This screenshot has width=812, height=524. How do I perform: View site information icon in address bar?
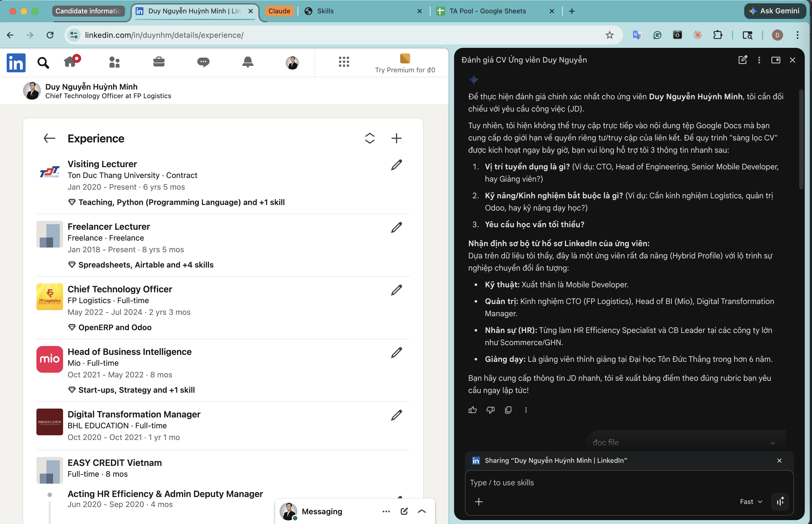click(74, 35)
